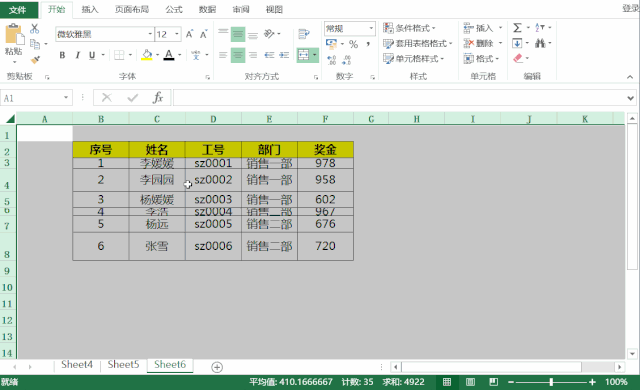640x390 pixels.
Task: Click Increase Indent icon
Action: pyautogui.click(x=284, y=55)
